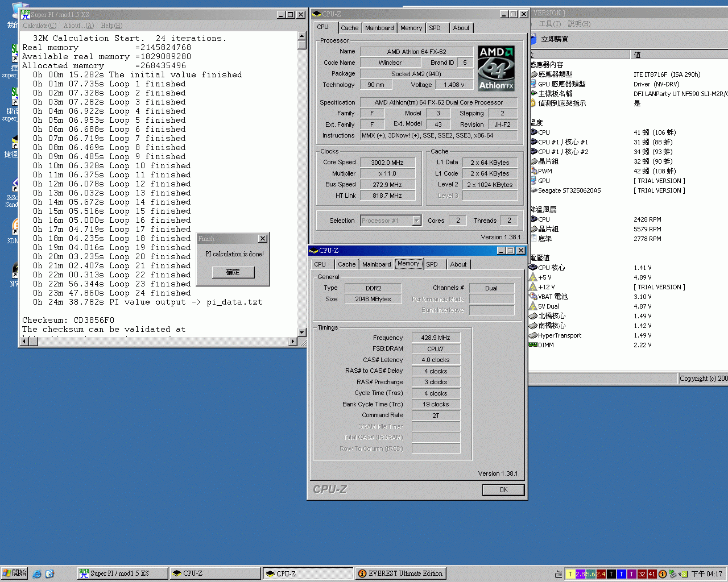This screenshot has height=582, width=728.
Task: Click the purple 2.8 sensor tray icon
Action: (580, 574)
